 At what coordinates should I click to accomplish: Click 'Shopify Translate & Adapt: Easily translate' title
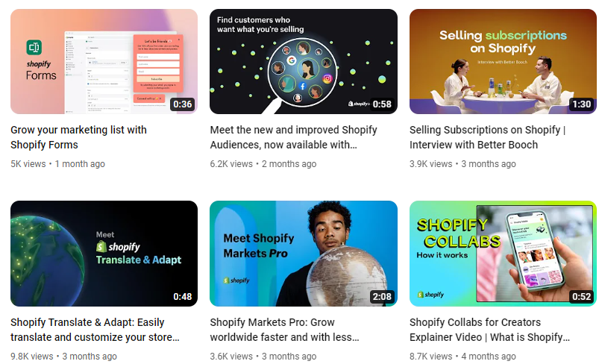[x=95, y=330]
